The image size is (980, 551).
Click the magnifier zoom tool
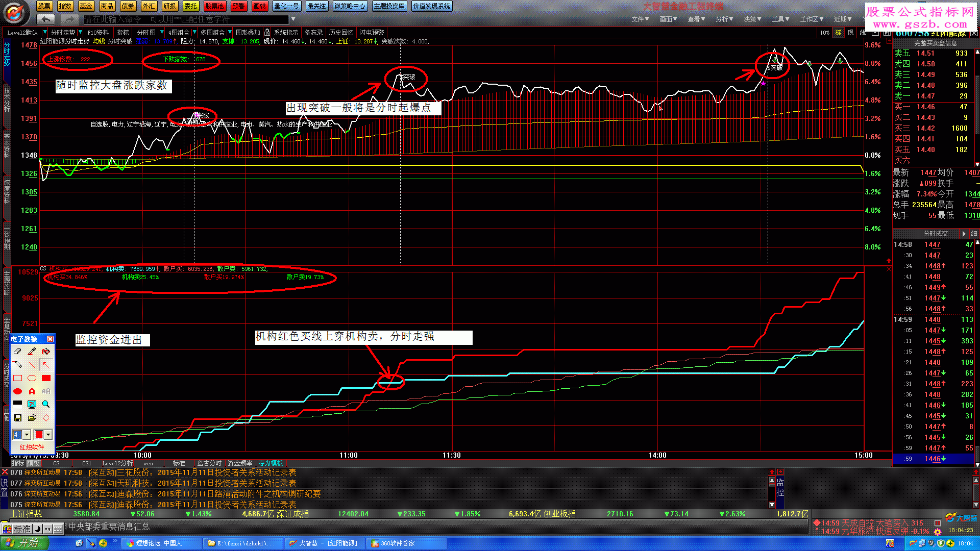[46, 404]
